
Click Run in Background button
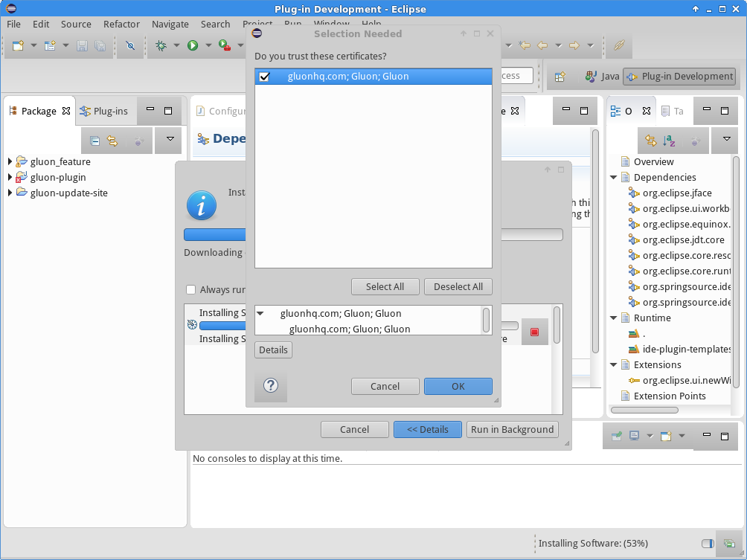[x=512, y=430]
